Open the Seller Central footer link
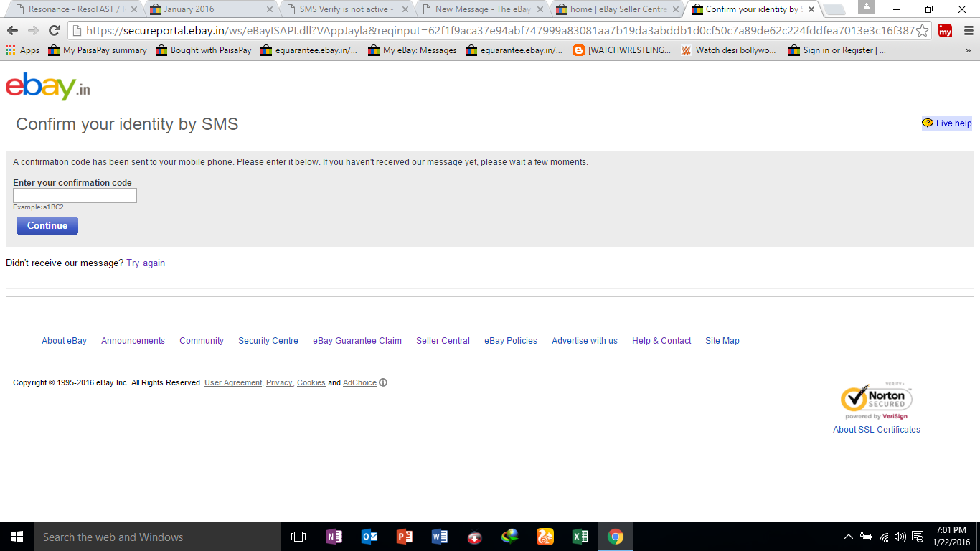Screen dimensions: 980x551 (x=443, y=341)
